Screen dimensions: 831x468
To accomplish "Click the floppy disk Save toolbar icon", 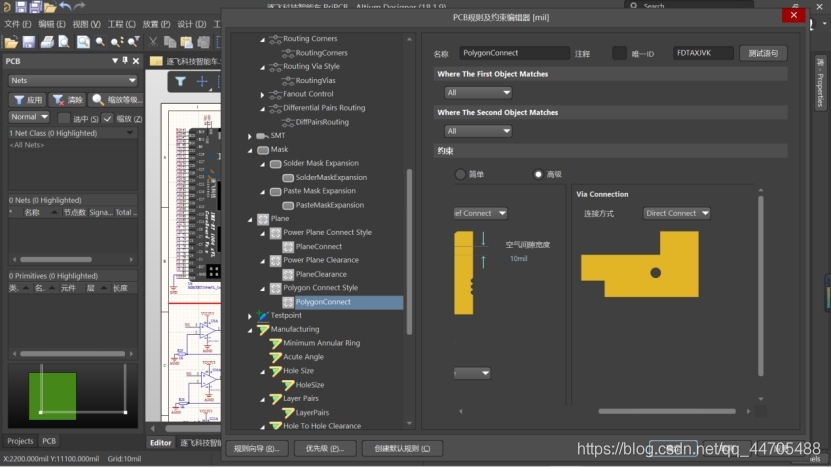I will [x=29, y=42].
